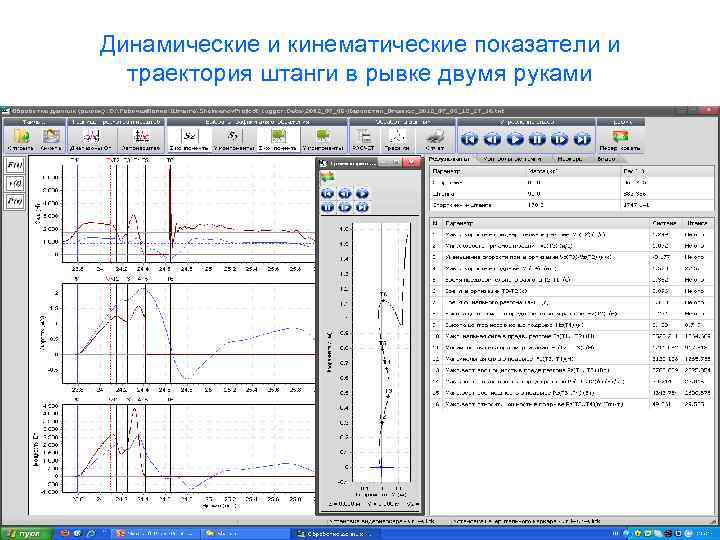Switch to the fourth results-panel tab
The width and height of the screenshot is (720, 540).
[607, 159]
